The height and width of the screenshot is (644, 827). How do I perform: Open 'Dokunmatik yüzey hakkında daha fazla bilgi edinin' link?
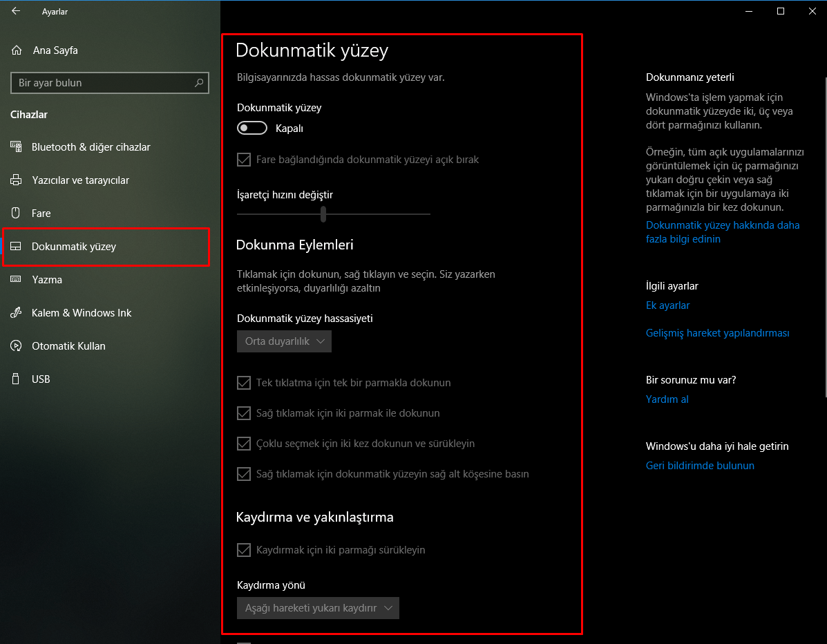click(723, 232)
